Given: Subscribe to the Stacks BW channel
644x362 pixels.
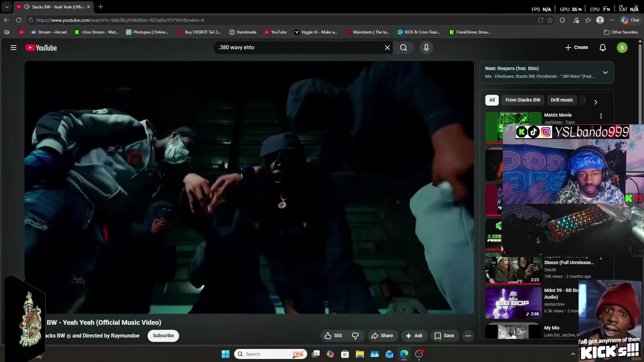Looking at the screenshot, I should point(163,336).
